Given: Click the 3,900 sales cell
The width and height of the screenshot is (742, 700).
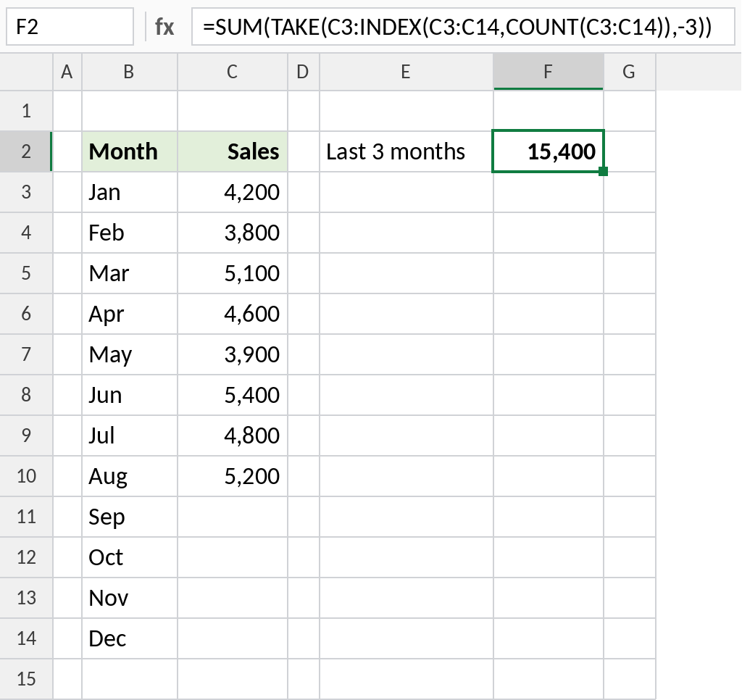Looking at the screenshot, I should pos(233,354).
